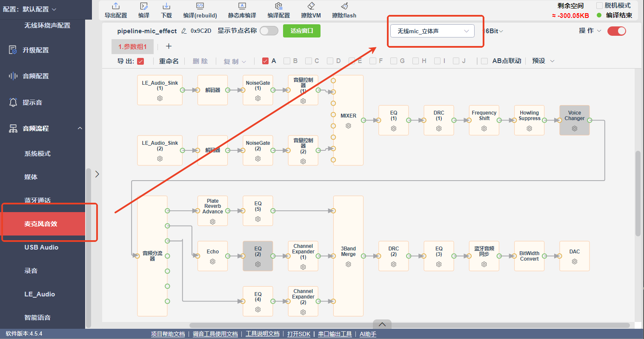Open the 项目帮助文档 link
Viewport: 644px width, 339px height.
(x=168, y=334)
